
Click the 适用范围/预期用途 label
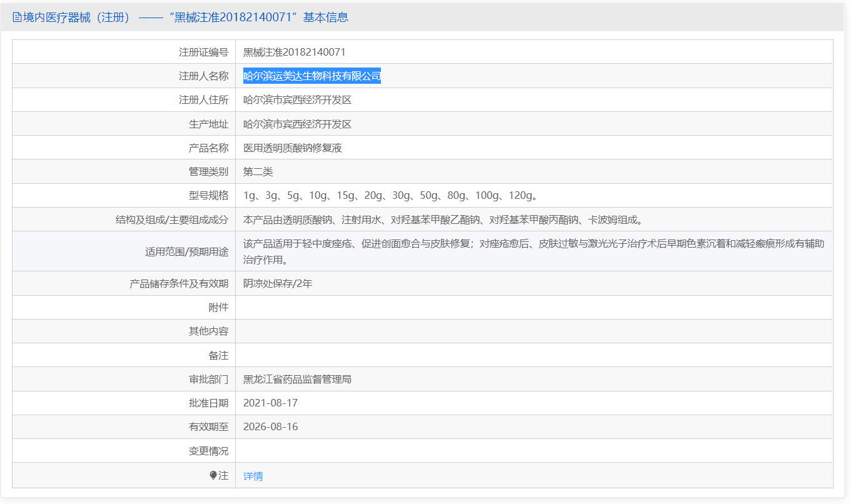pyautogui.click(x=187, y=252)
